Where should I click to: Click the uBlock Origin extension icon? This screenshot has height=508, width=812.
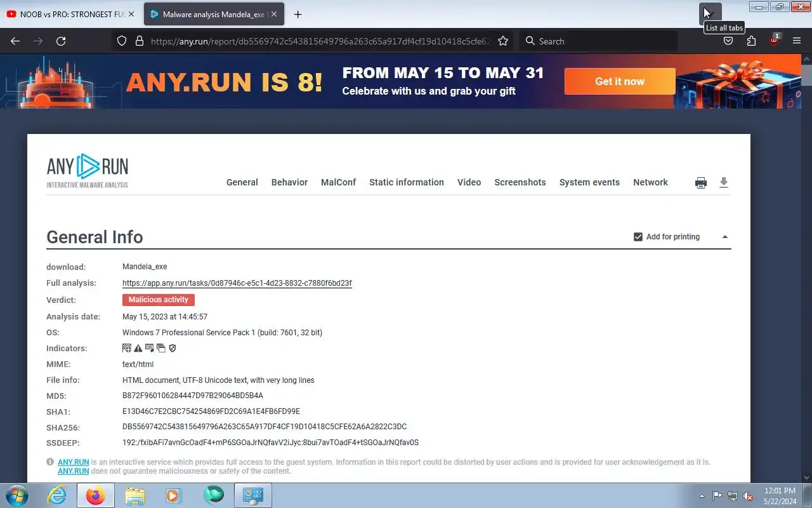(x=774, y=41)
